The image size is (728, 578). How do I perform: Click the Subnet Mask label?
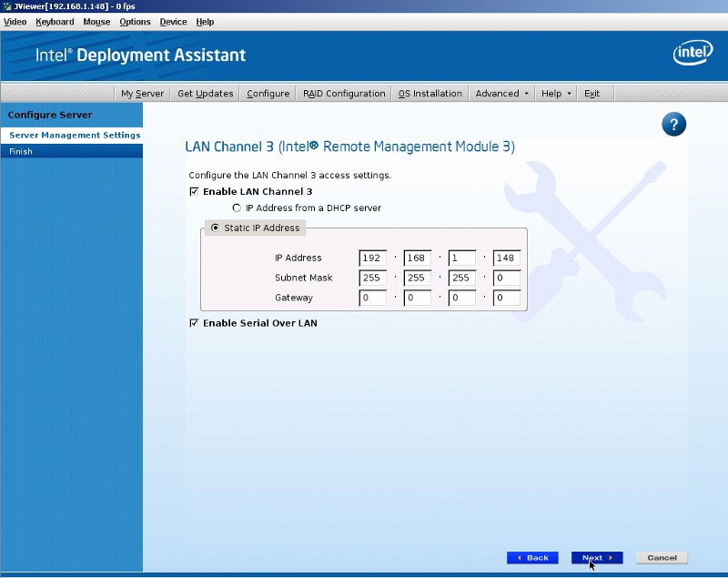pos(304,278)
